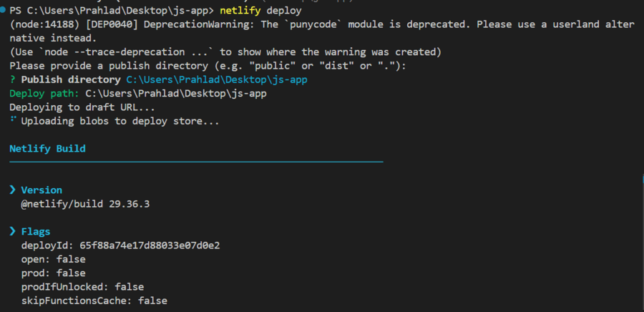Image resolution: width=644 pixels, height=312 pixels.
Task: Click the spinner before Uploading blobs
Action: (14, 120)
